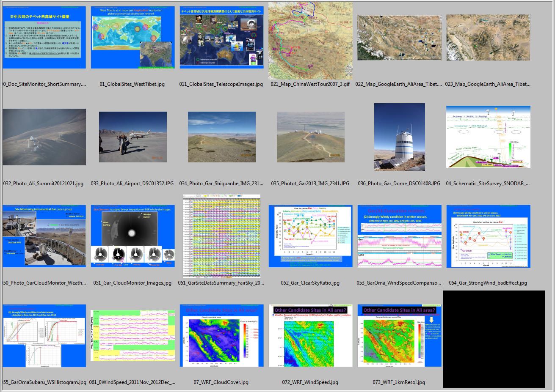
Task: Open the 04_Schematic_SiteSurvey_SNODAR diagram
Action: (488, 137)
